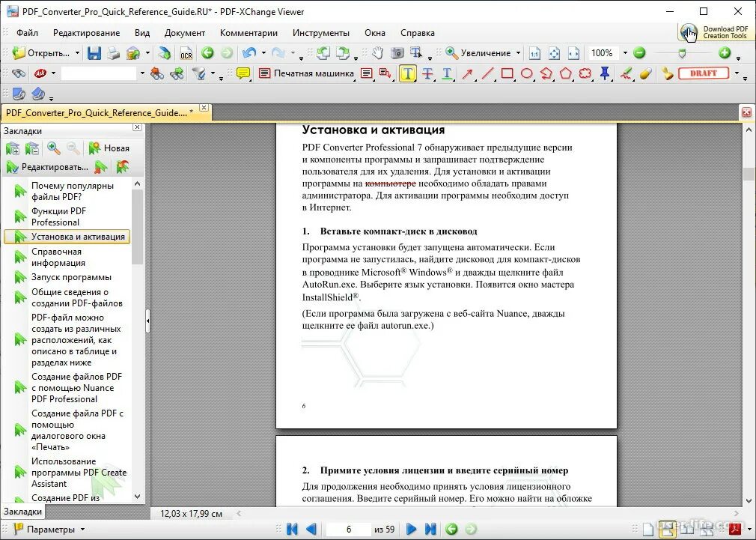Select the Hand tool
The image size is (756, 540).
(377, 53)
